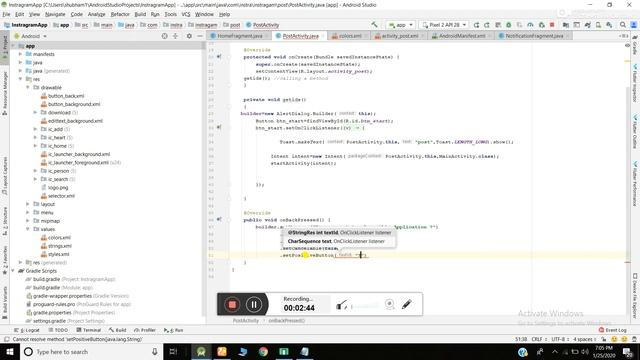Open the 4 spaces indent selector

(x=584, y=339)
